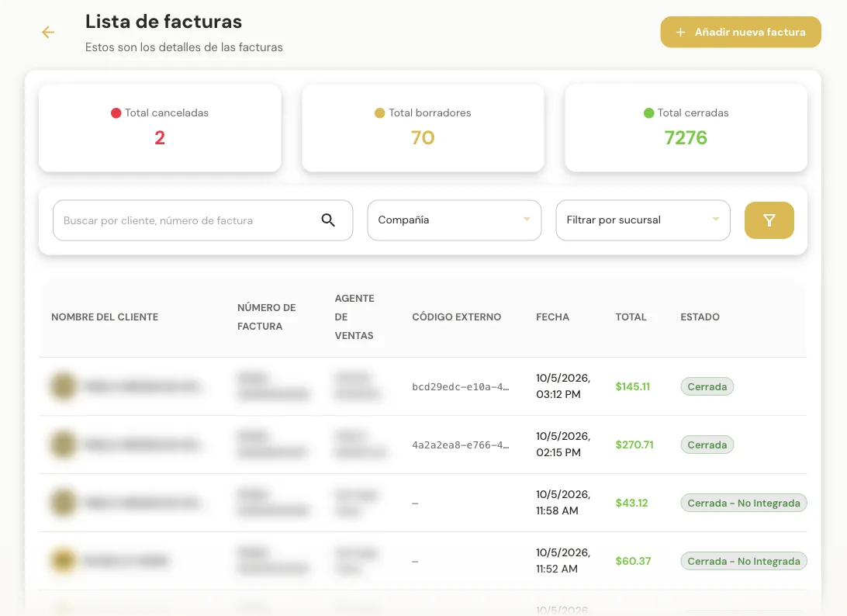The height and width of the screenshot is (616, 847).
Task: Click the total $43.12
Action: pos(631,503)
